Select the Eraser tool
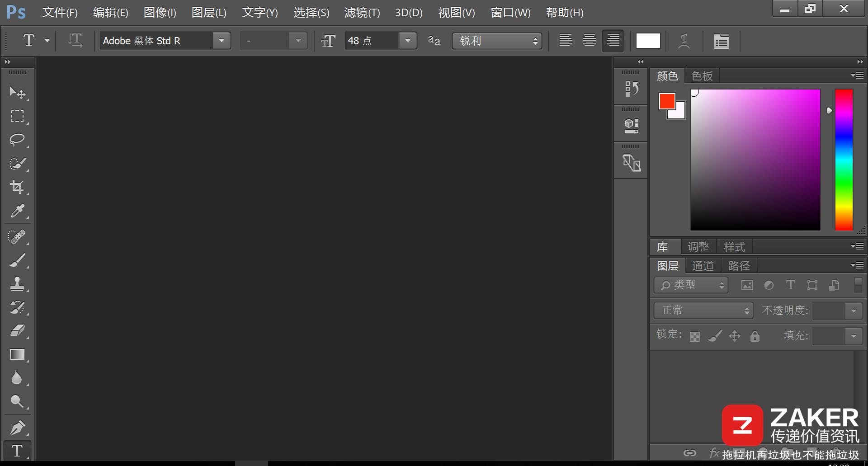The width and height of the screenshot is (868, 466). click(x=18, y=331)
